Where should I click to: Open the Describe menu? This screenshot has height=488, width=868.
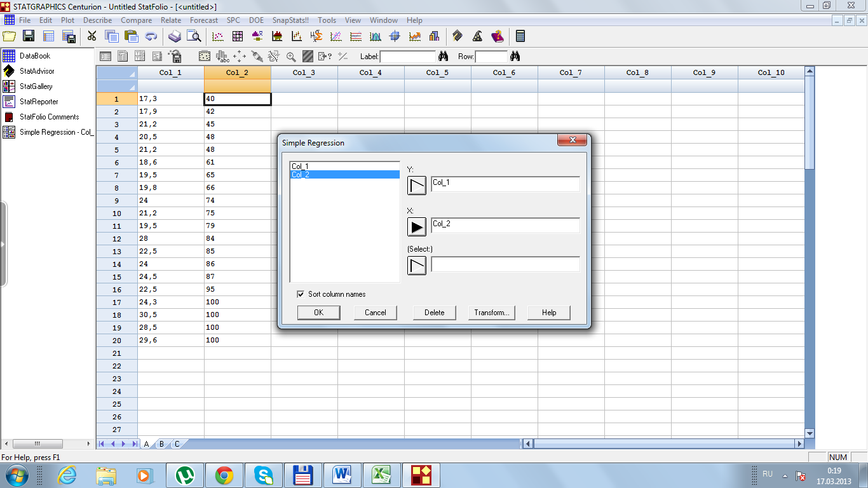98,20
